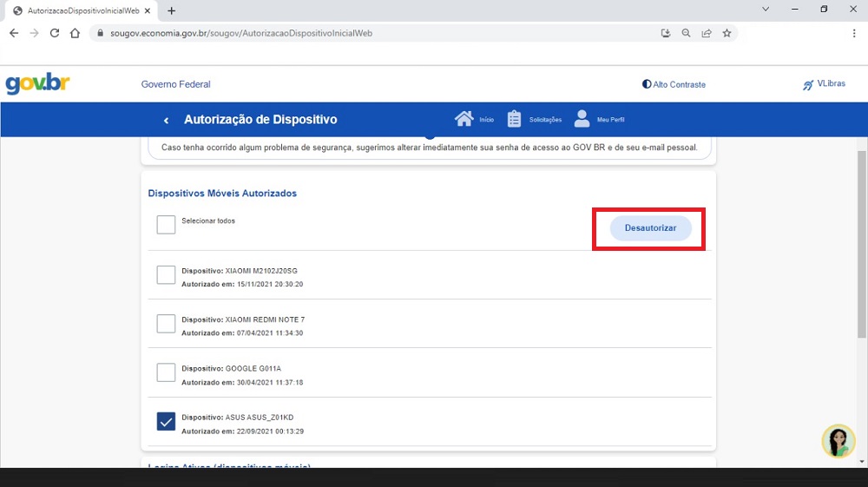The height and width of the screenshot is (487, 868).
Task: Select the XIAOMI M2102J20SG device checkbox
Action: 166,275
